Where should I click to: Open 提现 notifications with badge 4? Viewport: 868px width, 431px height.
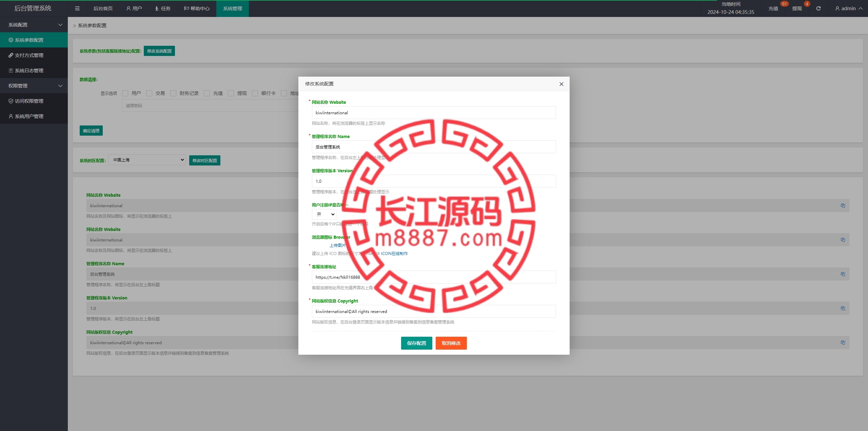[x=797, y=8]
